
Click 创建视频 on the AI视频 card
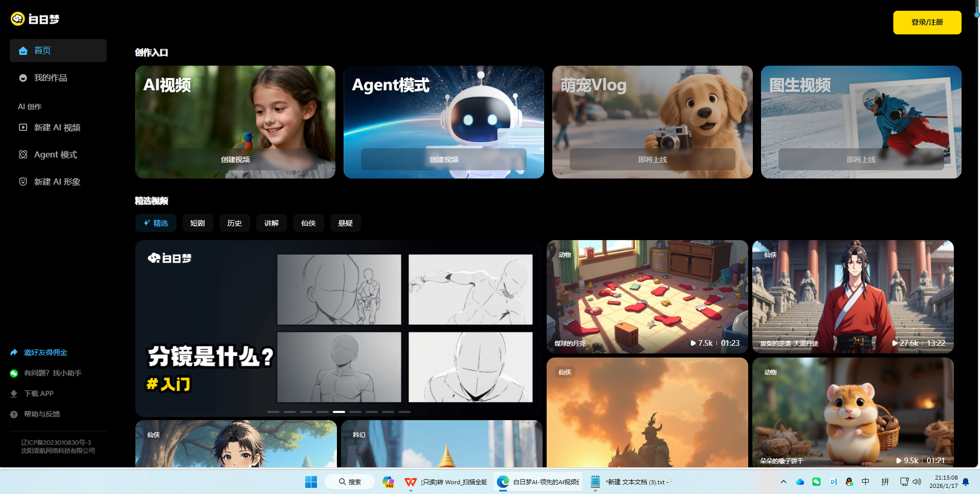coord(235,160)
